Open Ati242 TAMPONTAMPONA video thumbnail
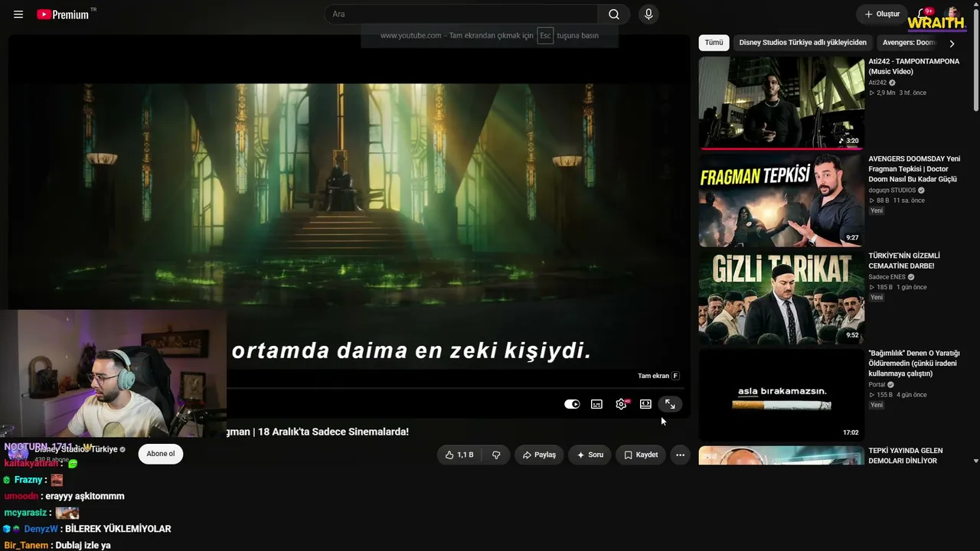980x551 pixels. click(x=781, y=103)
